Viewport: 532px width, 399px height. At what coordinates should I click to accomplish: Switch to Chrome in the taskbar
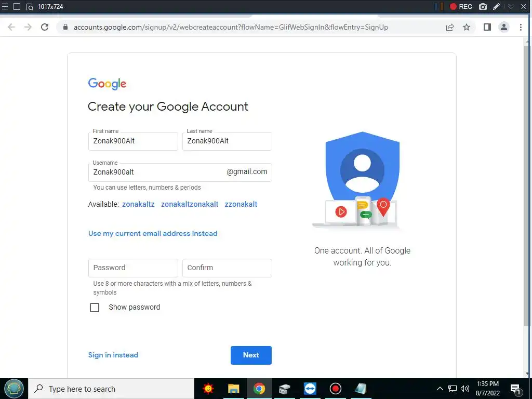pos(259,389)
